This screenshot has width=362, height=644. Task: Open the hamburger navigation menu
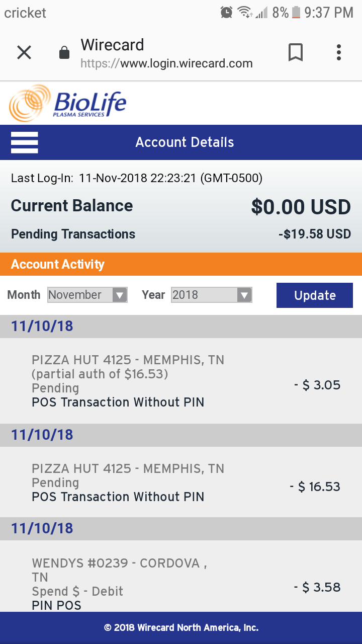(x=24, y=142)
